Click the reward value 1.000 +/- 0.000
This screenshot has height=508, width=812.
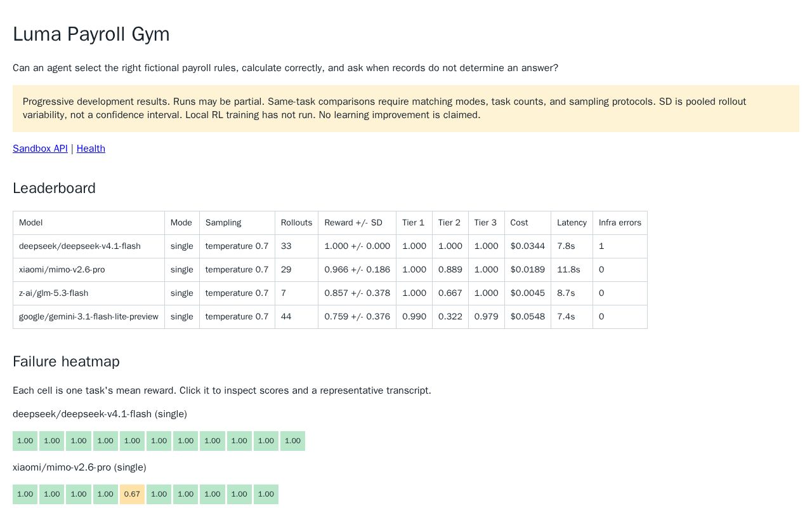point(357,246)
